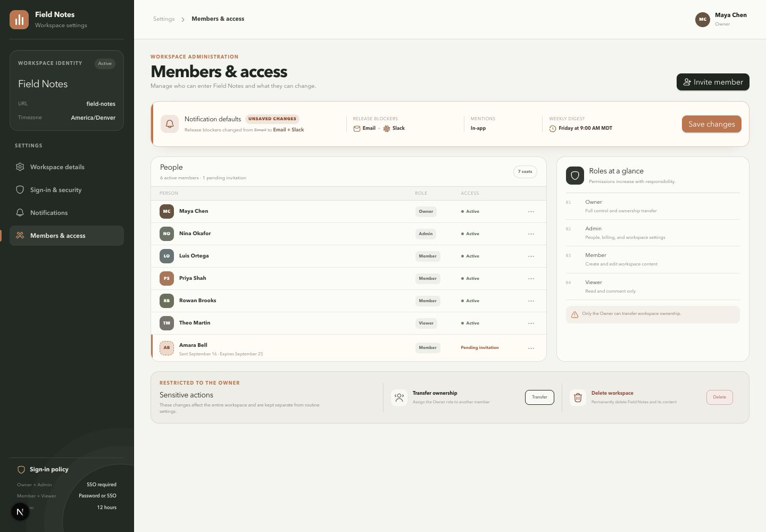Open the Notifications settings page

pos(66,213)
